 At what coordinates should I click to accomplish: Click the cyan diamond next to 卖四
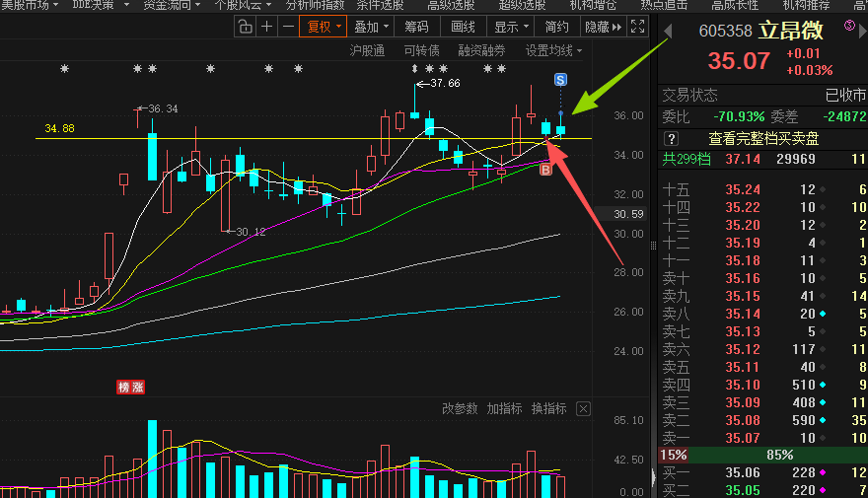point(823,385)
